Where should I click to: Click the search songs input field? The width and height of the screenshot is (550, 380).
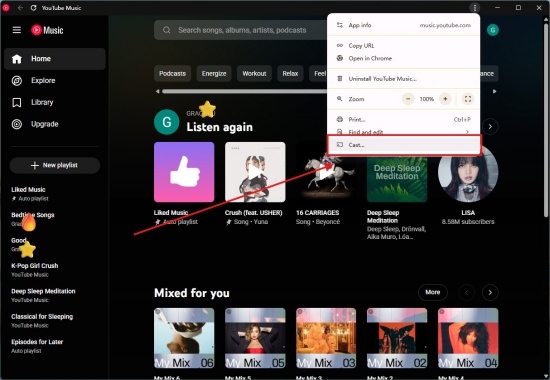[x=242, y=30]
